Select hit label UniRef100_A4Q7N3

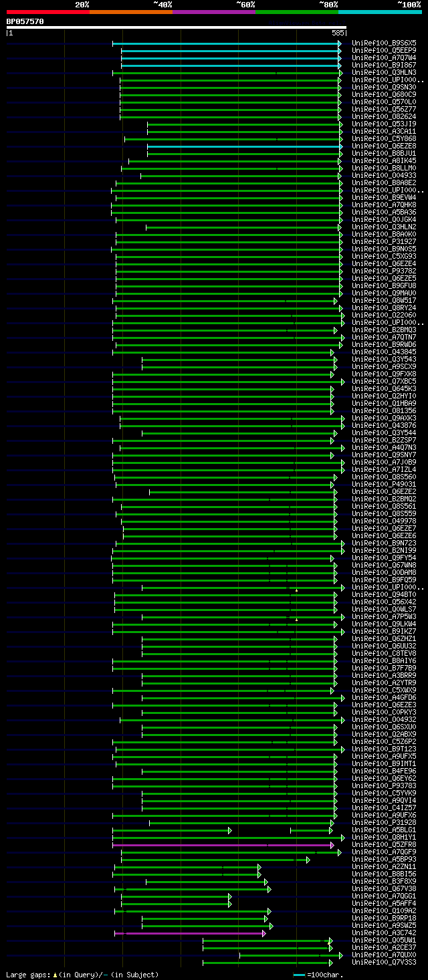[x=384, y=447]
